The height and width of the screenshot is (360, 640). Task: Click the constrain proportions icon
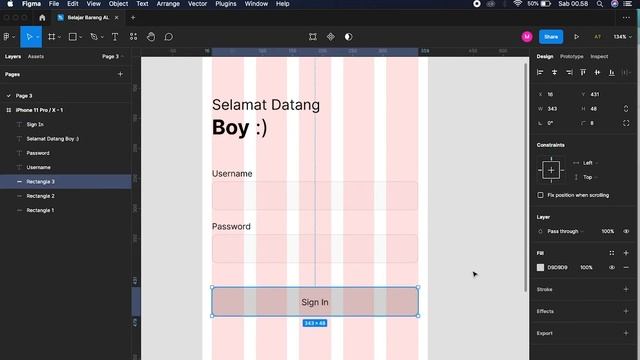[626, 109]
